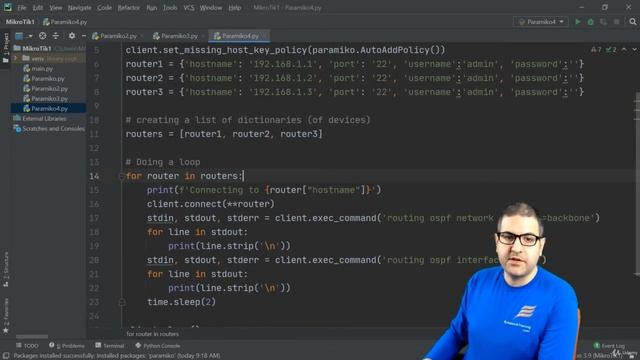Open the Edit menu
Viewport: 640px width, 360px height.
point(38,8)
